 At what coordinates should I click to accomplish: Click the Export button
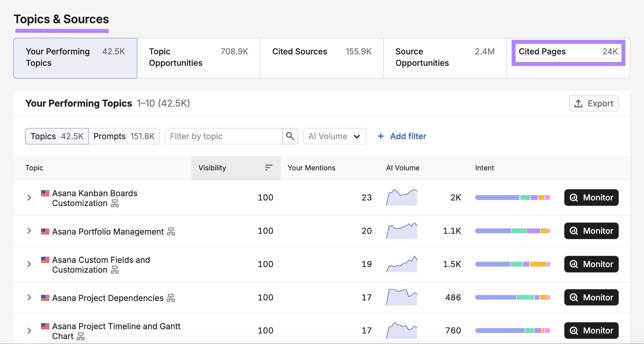point(594,103)
